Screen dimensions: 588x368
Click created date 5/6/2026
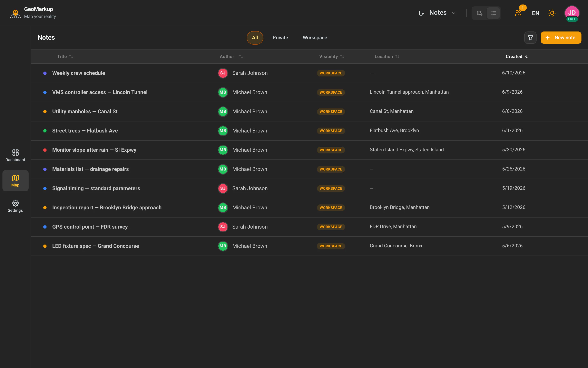click(512, 246)
